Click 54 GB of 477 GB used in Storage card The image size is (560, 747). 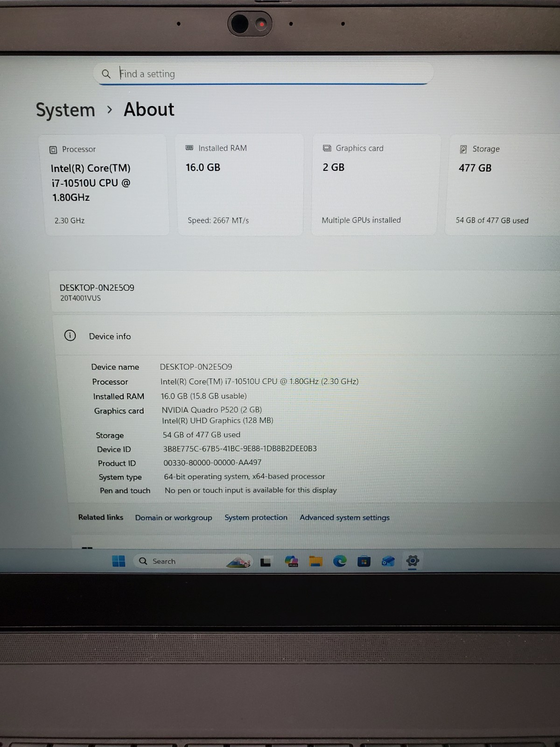coord(492,220)
